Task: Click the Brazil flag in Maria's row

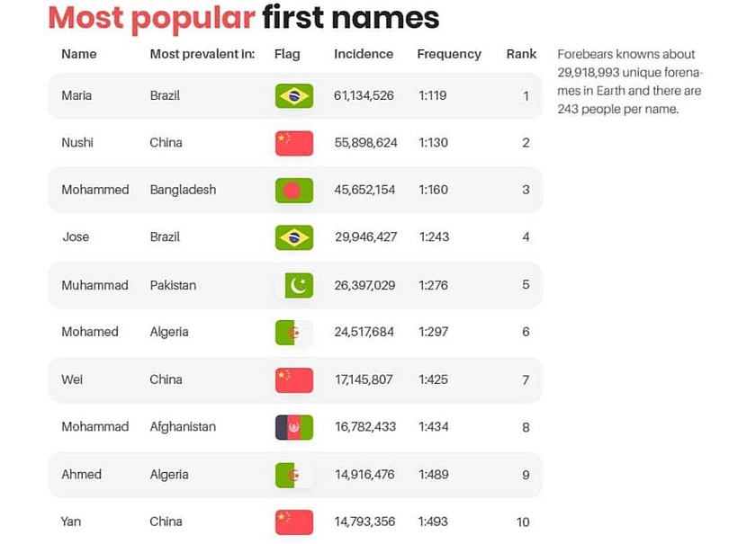Action: click(x=293, y=95)
